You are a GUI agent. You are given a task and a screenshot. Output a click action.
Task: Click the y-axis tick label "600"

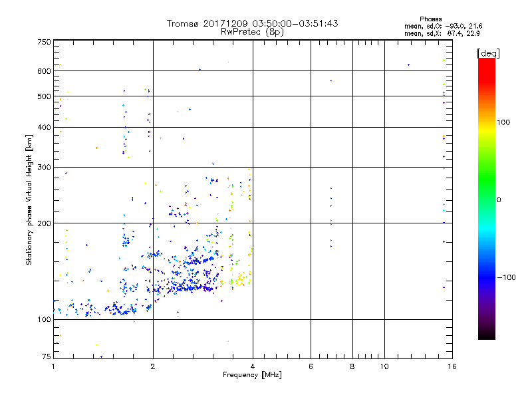(44, 71)
